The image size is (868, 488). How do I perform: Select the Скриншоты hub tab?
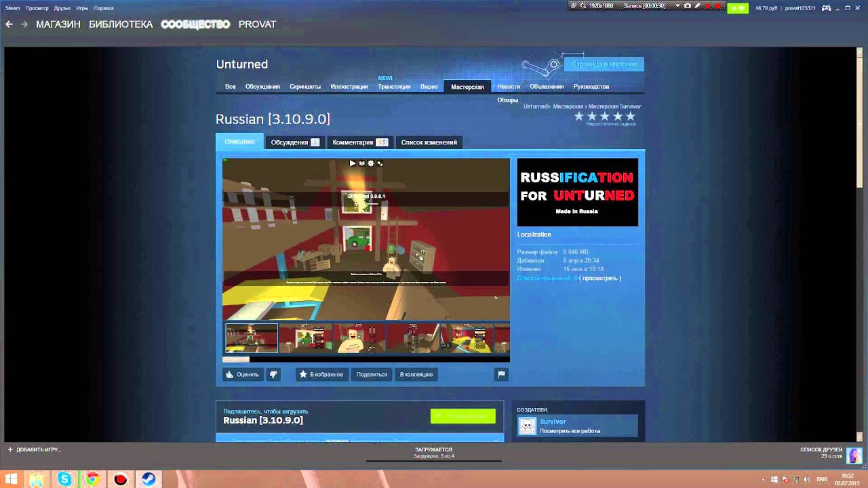pyautogui.click(x=305, y=87)
